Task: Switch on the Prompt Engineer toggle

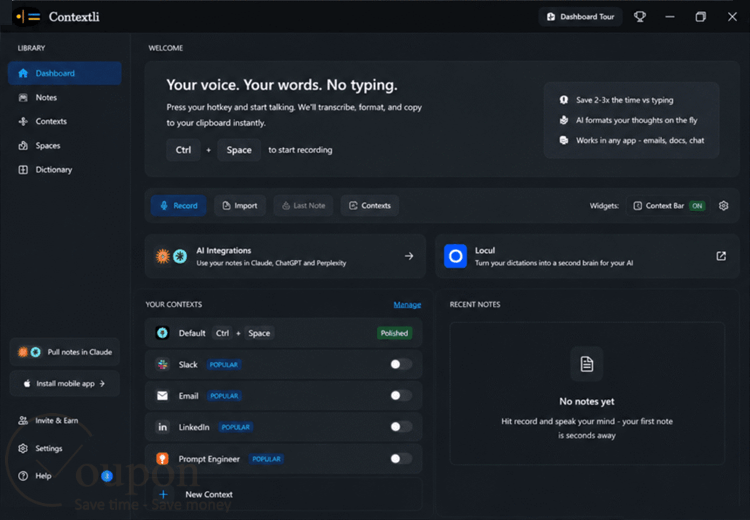Action: [401, 459]
